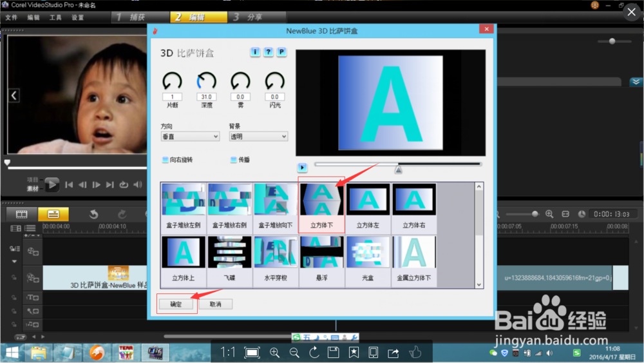This screenshot has width=644, height=363.
Task: Click the info "i" button in NewBlue dialog
Action: (255, 52)
